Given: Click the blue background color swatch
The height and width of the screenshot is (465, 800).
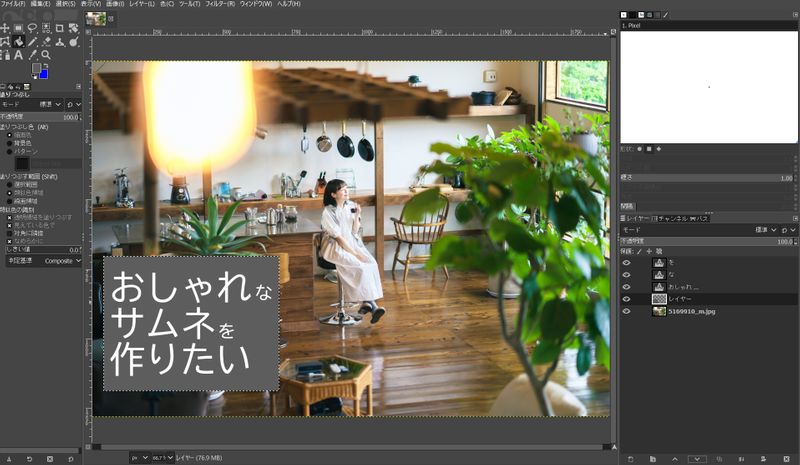Looking at the screenshot, I should pos(43,73).
